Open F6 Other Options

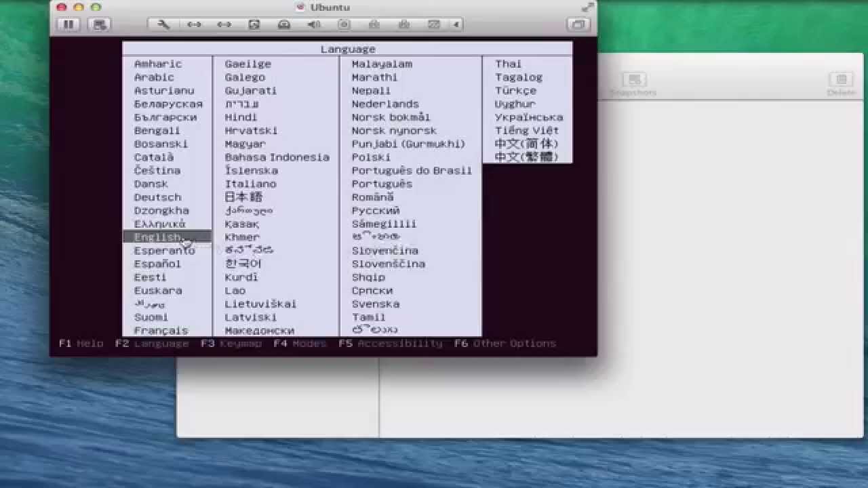505,344
